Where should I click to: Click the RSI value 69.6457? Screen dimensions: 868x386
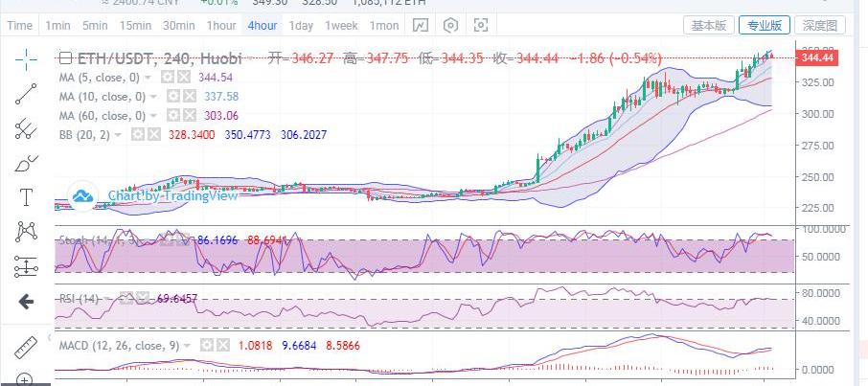point(177,299)
